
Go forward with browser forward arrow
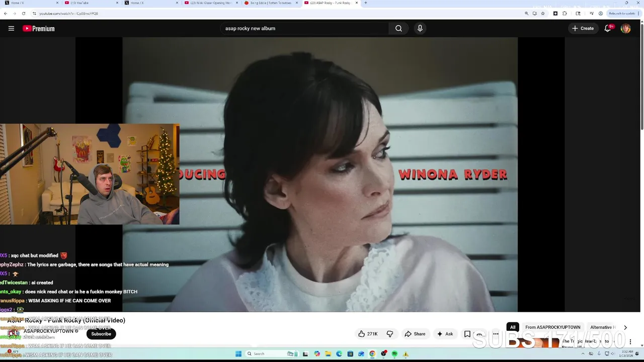tap(14, 14)
